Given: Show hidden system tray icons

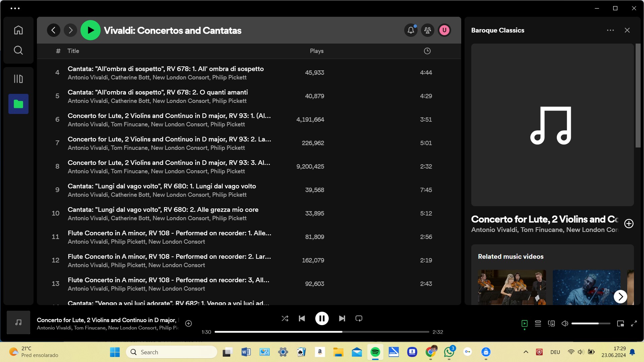Looking at the screenshot, I should pyautogui.click(x=526, y=352).
